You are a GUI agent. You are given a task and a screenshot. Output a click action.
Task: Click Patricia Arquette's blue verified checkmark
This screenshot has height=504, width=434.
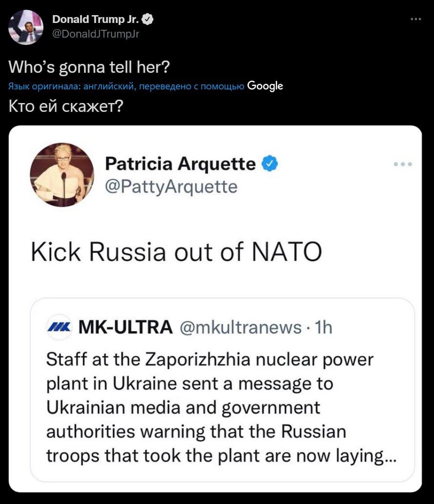[270, 164]
